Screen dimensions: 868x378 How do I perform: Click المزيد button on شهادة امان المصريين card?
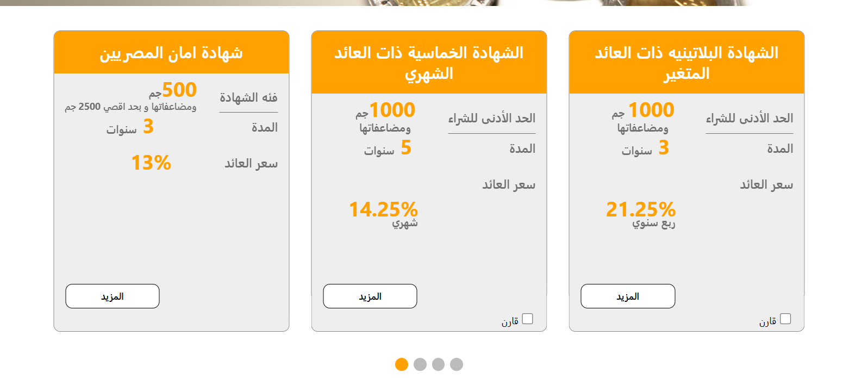113,296
